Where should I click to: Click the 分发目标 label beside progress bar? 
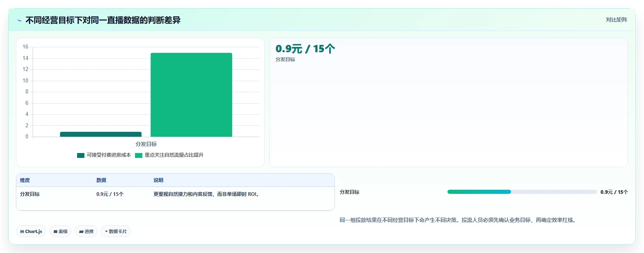(350, 192)
